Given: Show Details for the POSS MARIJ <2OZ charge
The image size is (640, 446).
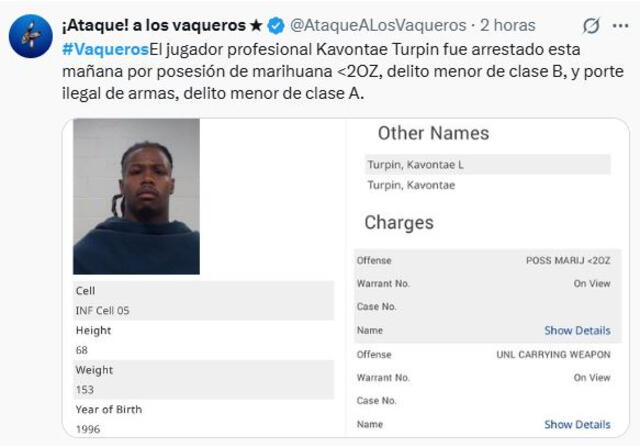Looking at the screenshot, I should (577, 330).
